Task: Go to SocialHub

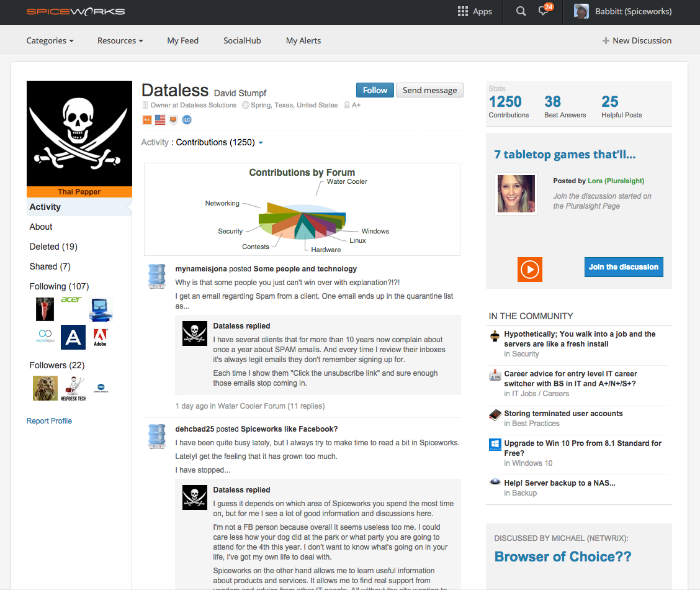Action: click(242, 40)
